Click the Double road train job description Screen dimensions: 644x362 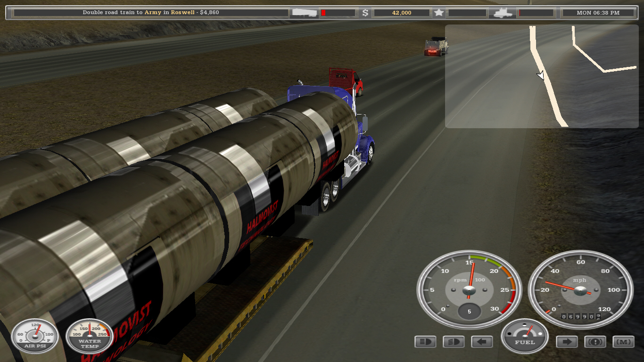[x=151, y=13]
